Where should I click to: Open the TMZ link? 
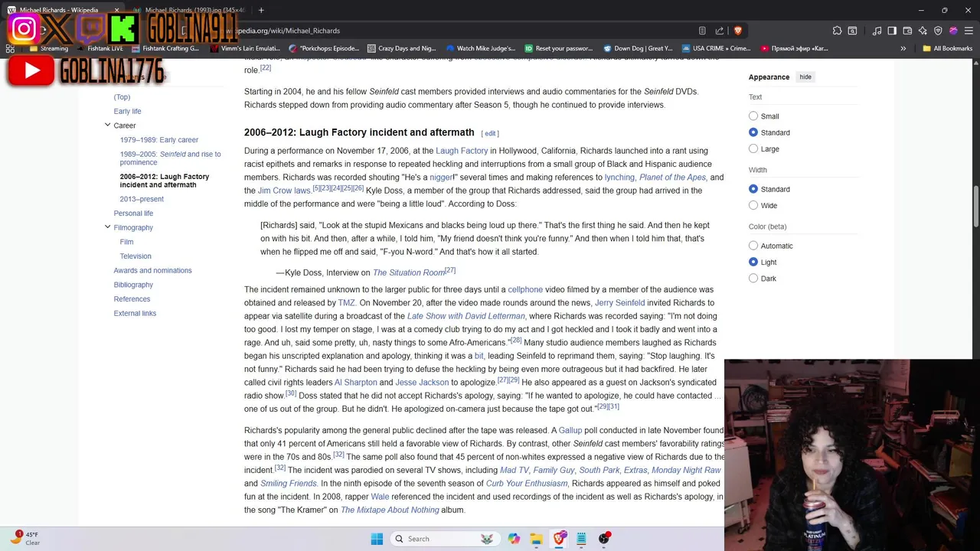point(347,303)
